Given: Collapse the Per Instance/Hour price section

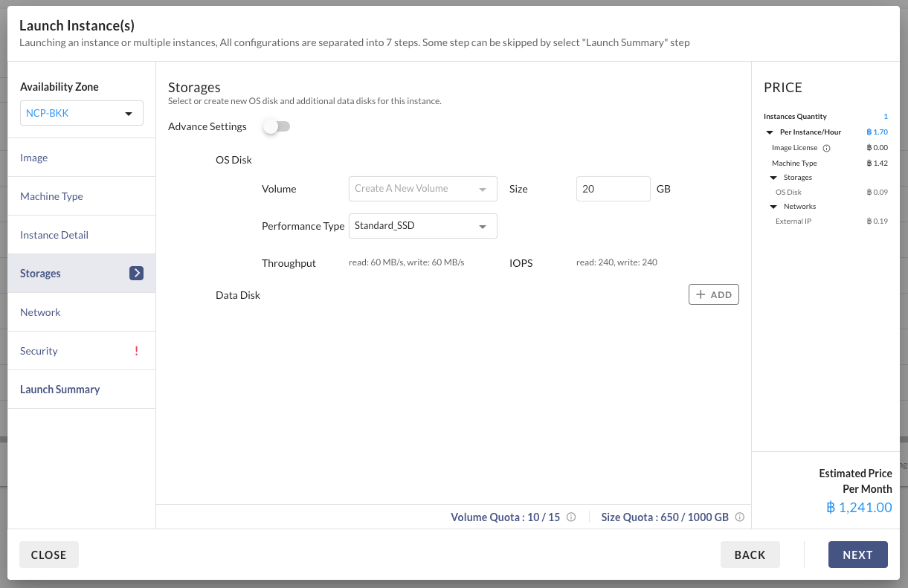Looking at the screenshot, I should (770, 132).
